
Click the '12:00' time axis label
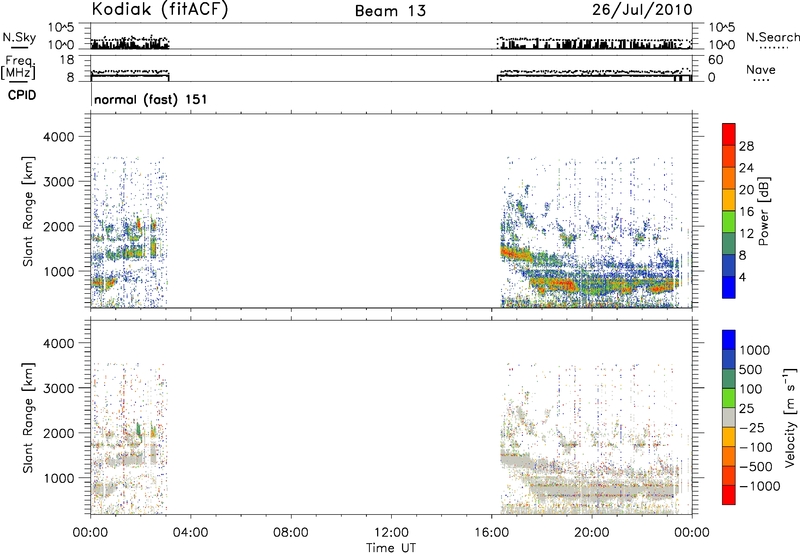tap(391, 533)
